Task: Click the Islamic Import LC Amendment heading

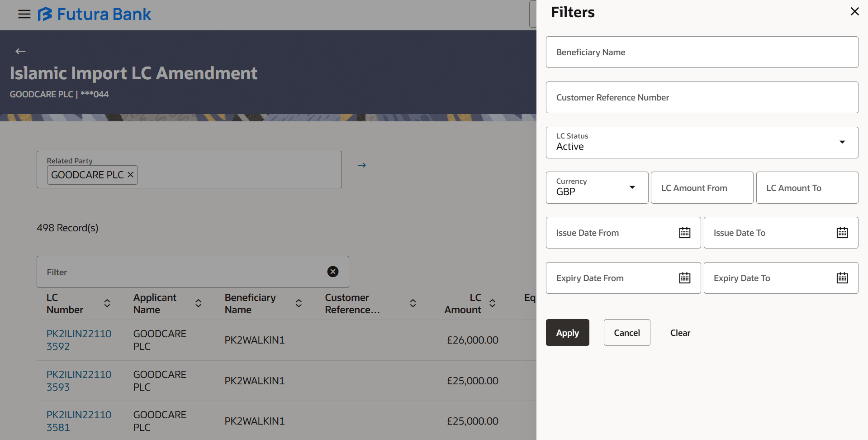Action: tap(133, 73)
